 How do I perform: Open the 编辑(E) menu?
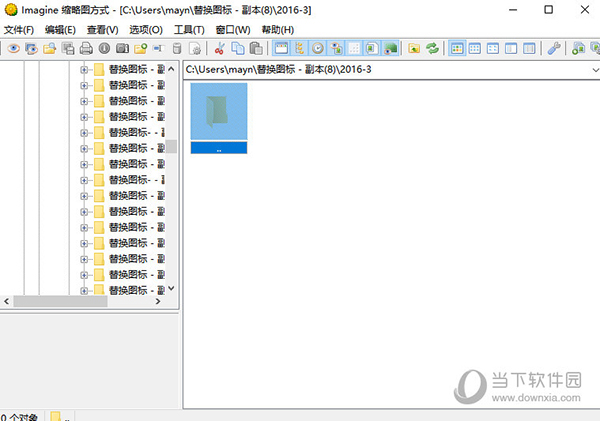[60, 30]
